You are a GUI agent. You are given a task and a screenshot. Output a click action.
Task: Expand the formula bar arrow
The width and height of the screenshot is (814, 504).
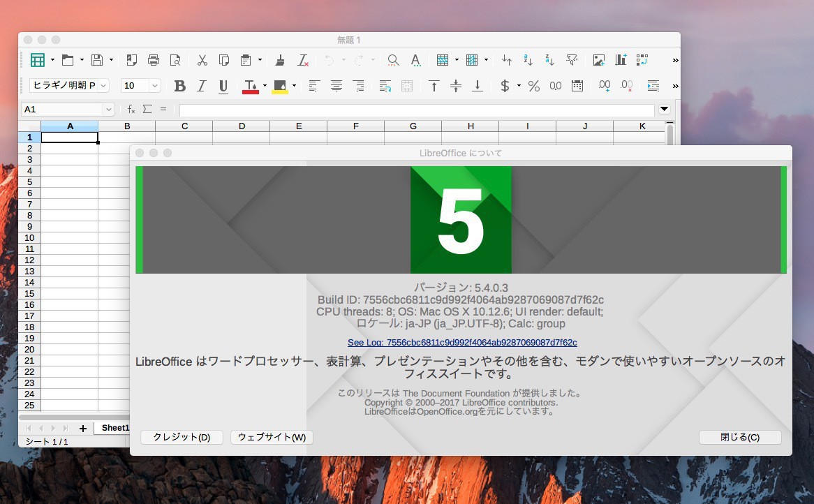pos(665,109)
